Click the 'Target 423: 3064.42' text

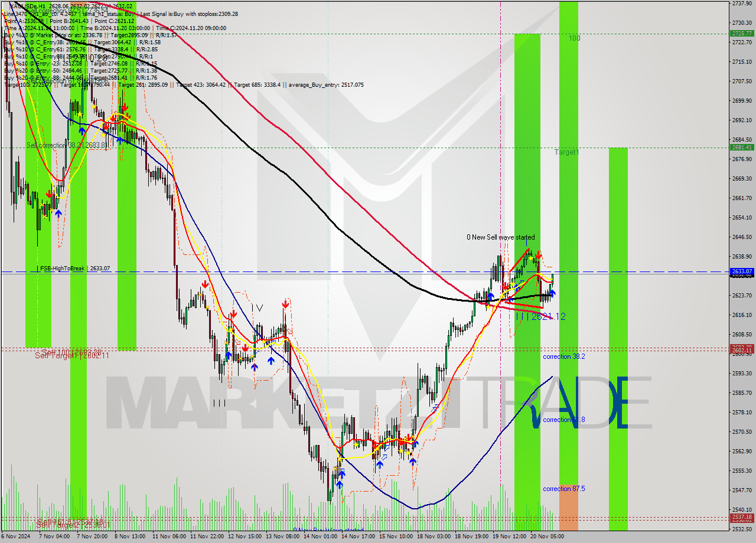(201, 85)
